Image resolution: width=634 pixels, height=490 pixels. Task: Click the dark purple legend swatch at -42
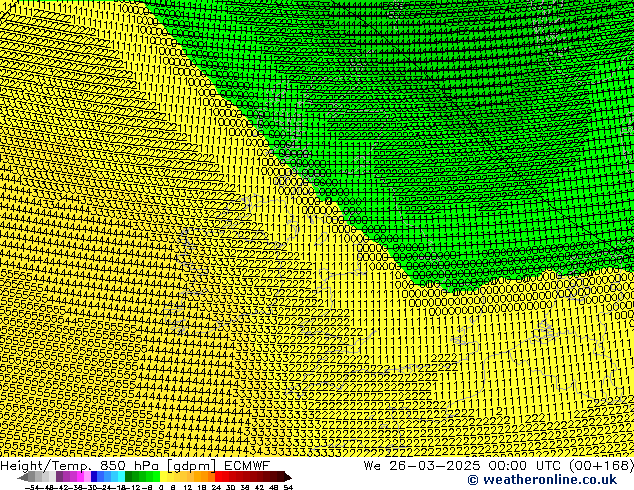[x=59, y=477]
